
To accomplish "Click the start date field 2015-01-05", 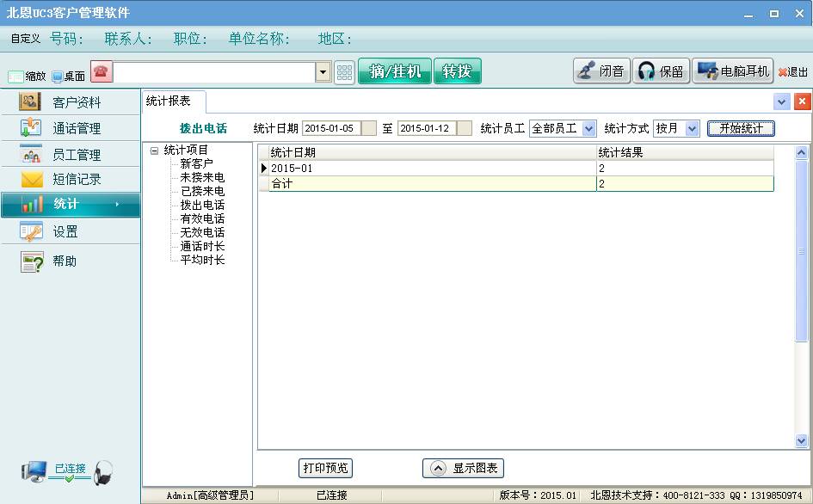I will (x=332, y=128).
